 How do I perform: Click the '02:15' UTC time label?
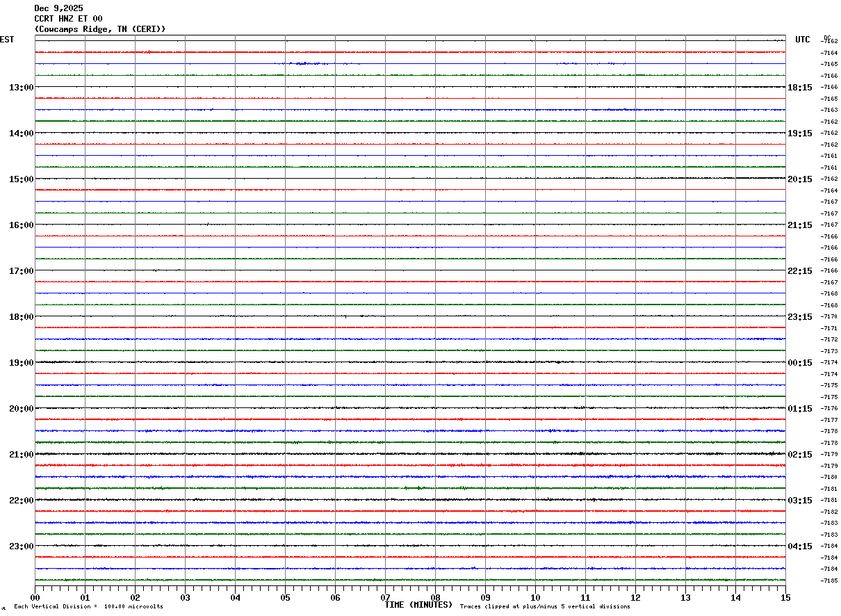[800, 455]
